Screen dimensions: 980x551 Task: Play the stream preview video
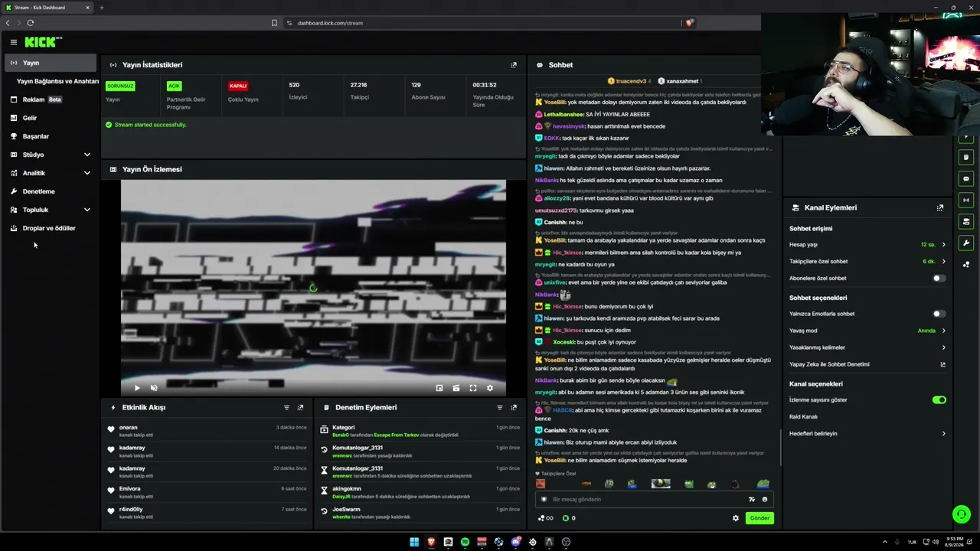point(137,388)
